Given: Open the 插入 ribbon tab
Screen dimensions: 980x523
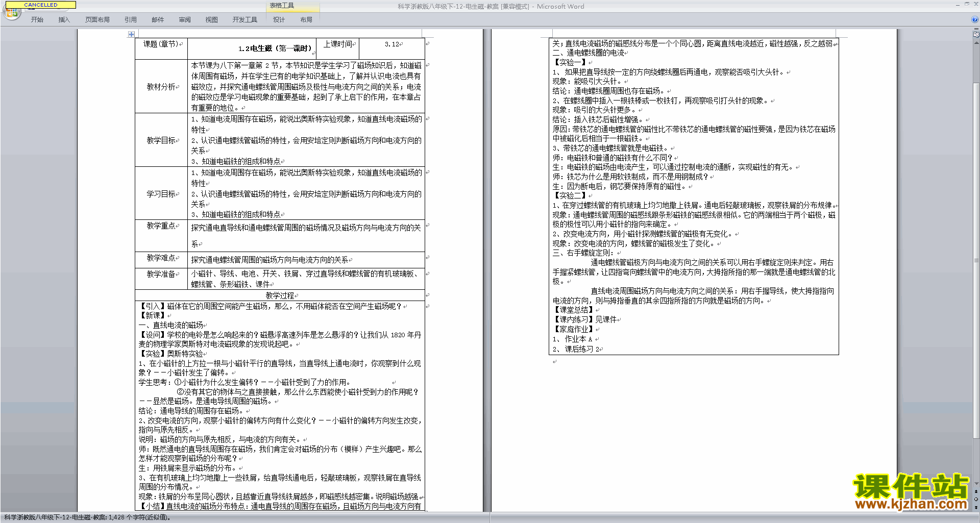Looking at the screenshot, I should coord(64,19).
